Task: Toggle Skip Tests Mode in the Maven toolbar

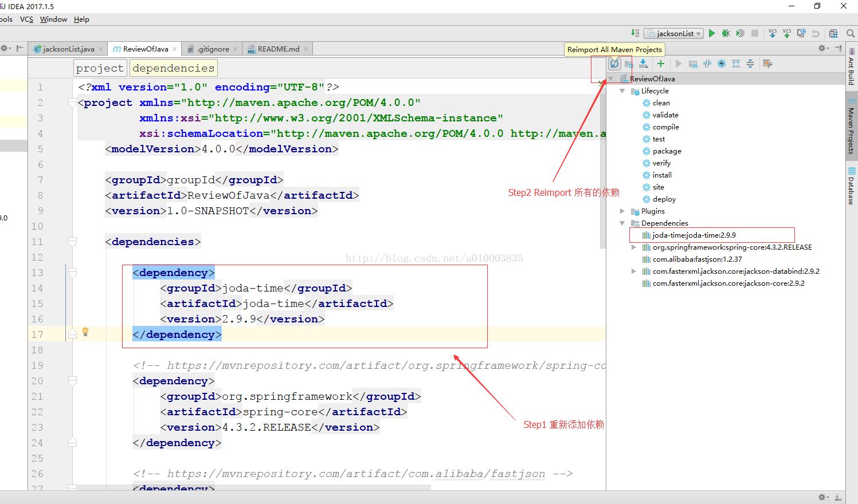Action: [x=722, y=64]
